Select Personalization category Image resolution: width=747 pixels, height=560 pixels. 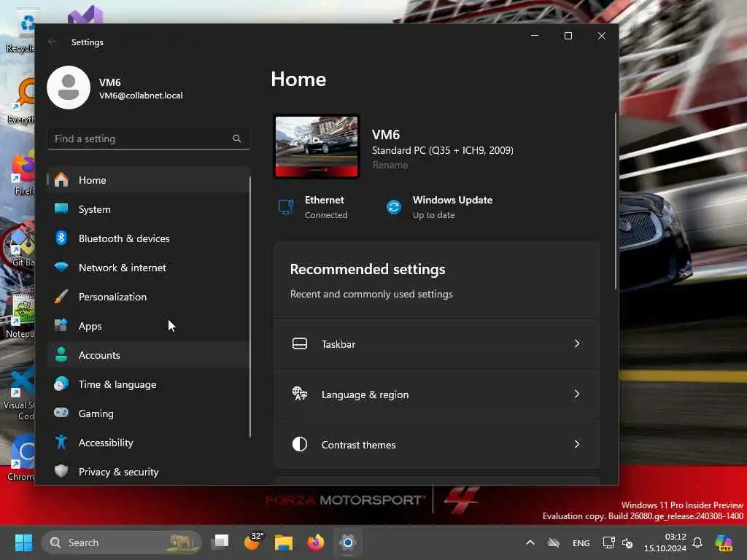pyautogui.click(x=149, y=297)
